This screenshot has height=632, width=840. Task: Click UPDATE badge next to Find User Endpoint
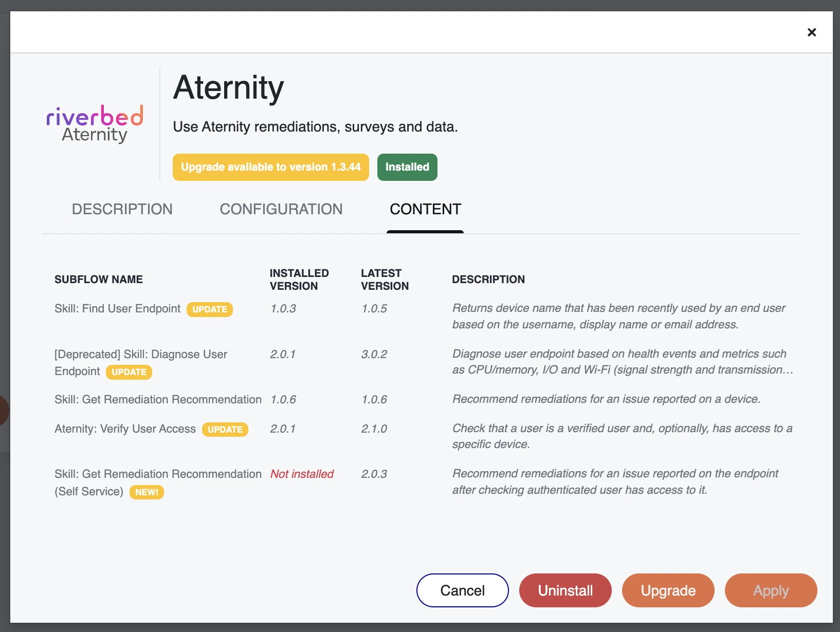click(210, 309)
